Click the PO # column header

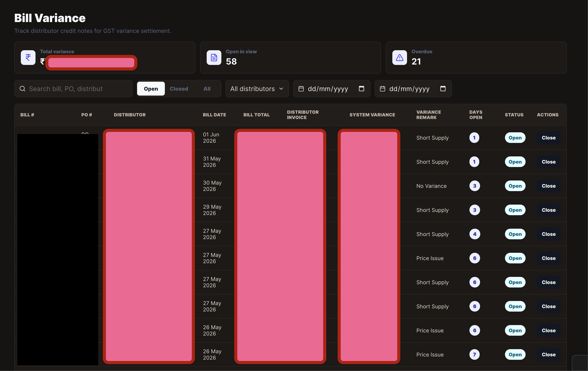click(87, 115)
